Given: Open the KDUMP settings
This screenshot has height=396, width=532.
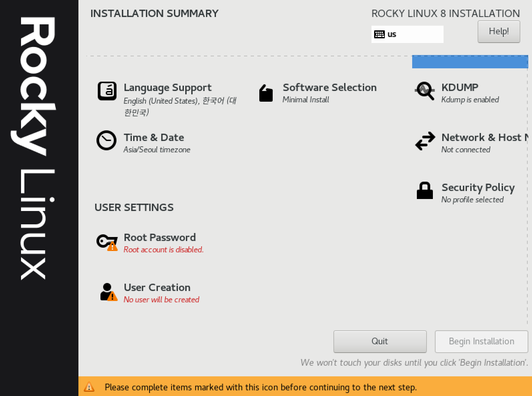Looking at the screenshot, I should [460, 87].
